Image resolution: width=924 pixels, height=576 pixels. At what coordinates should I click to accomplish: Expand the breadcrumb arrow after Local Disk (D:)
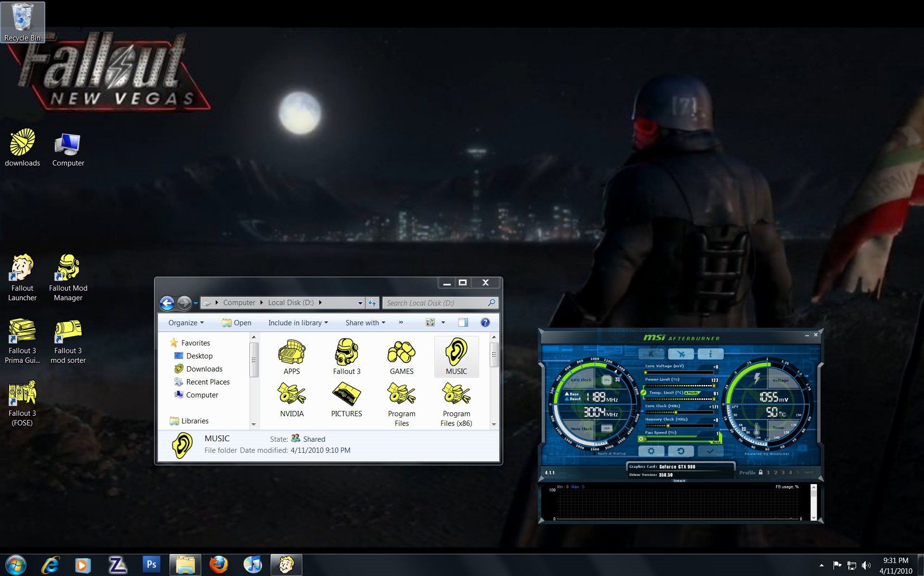point(320,303)
